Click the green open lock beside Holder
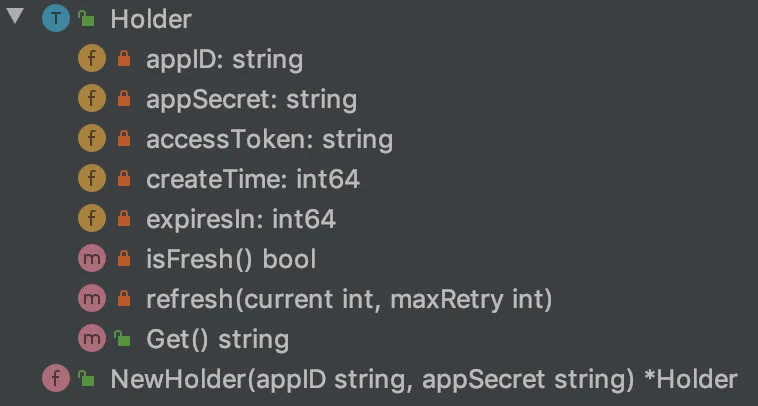This screenshot has height=406, width=758. [x=87, y=18]
